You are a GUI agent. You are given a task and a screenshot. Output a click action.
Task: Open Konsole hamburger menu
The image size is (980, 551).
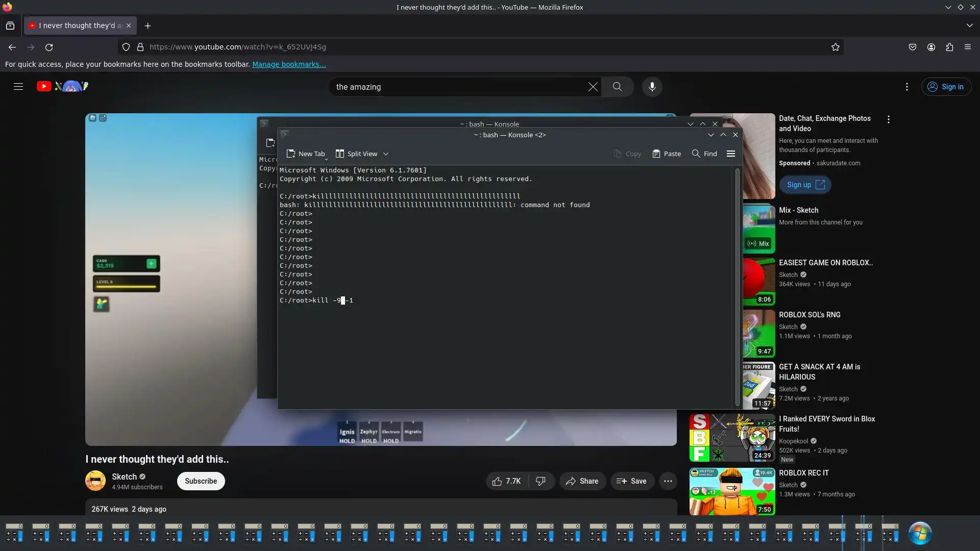pyautogui.click(x=730, y=154)
